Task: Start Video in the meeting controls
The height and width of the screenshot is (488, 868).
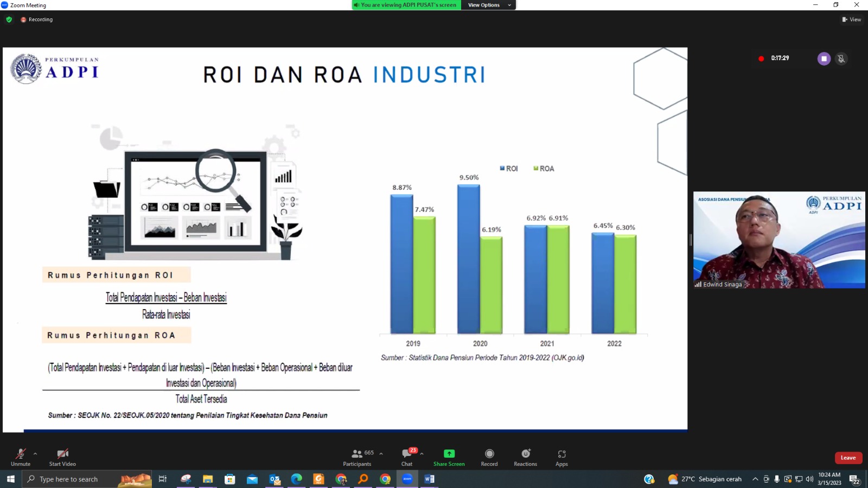Action: click(x=62, y=457)
